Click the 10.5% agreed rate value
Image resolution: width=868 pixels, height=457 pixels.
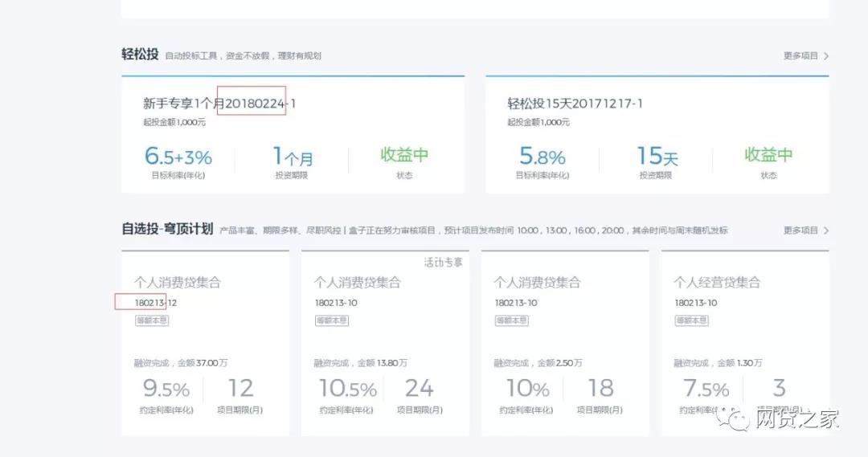pyautogui.click(x=348, y=389)
